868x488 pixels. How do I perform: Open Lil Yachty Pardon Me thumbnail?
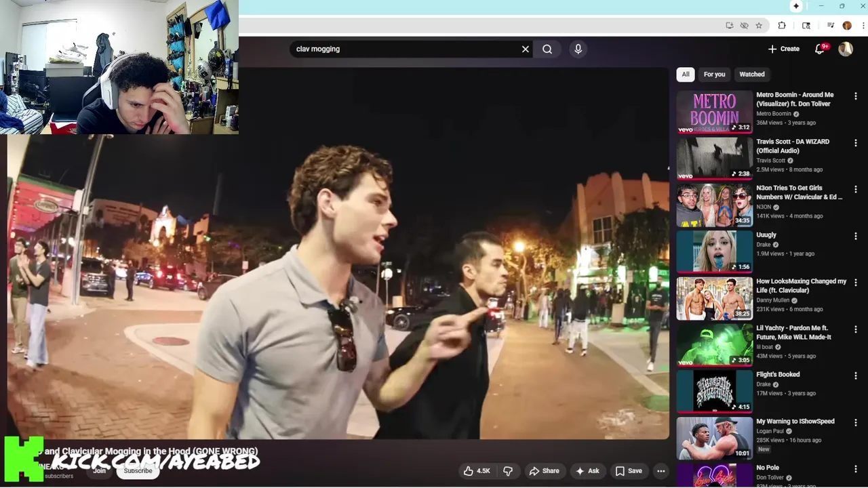click(x=715, y=344)
